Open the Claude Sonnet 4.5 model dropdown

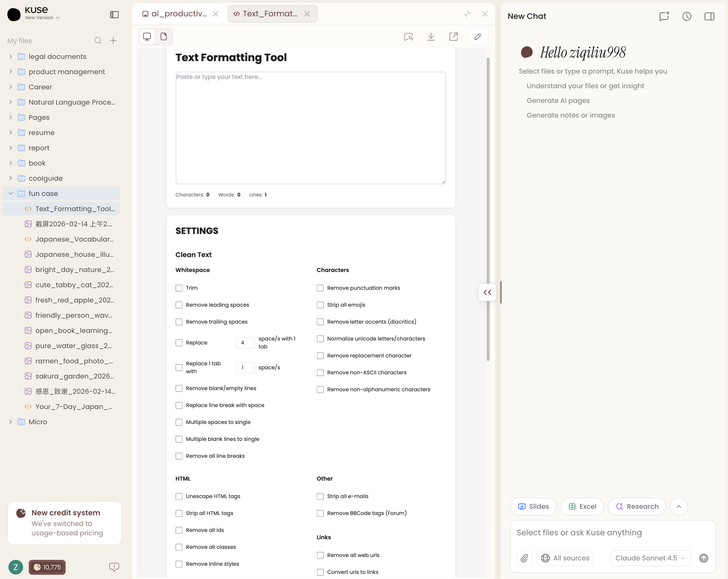[x=650, y=558]
